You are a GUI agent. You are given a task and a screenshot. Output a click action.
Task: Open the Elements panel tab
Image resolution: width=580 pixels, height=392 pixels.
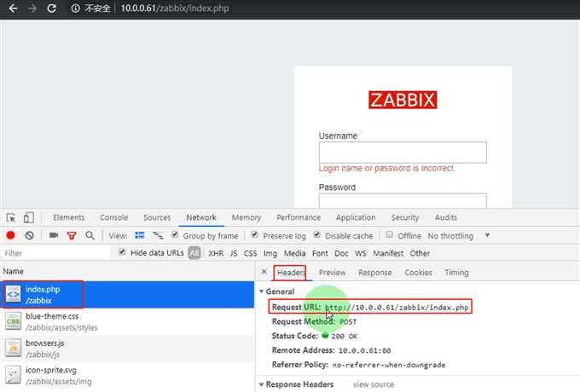(x=69, y=217)
